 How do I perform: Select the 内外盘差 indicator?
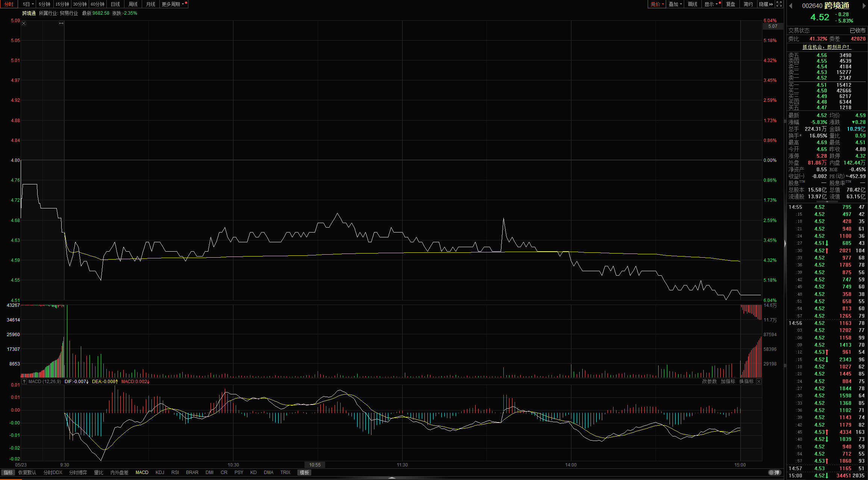pyautogui.click(x=120, y=472)
